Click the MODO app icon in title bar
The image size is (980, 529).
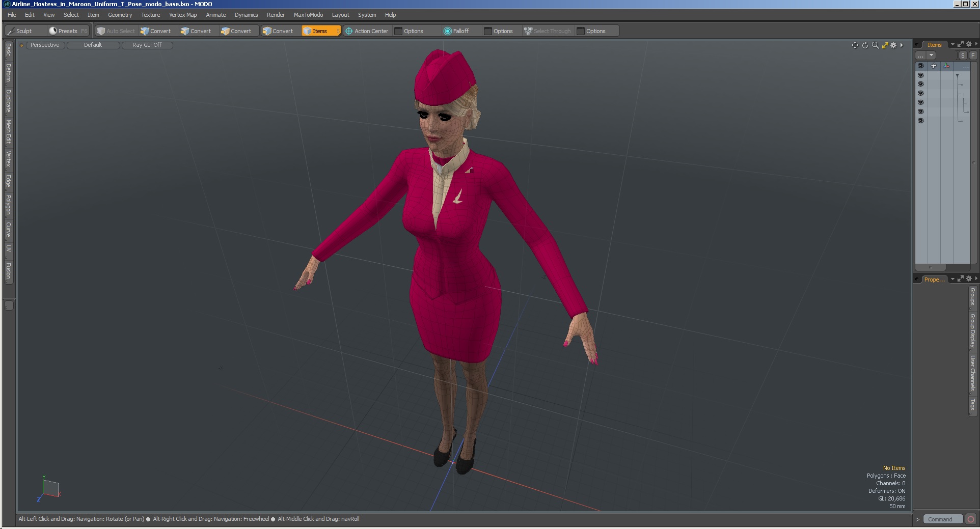tap(7, 4)
